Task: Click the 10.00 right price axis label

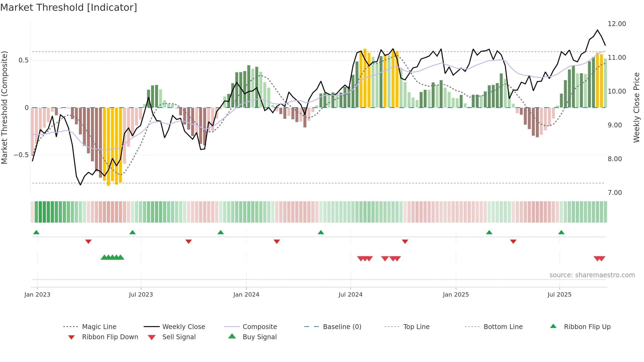Action: coord(617,91)
